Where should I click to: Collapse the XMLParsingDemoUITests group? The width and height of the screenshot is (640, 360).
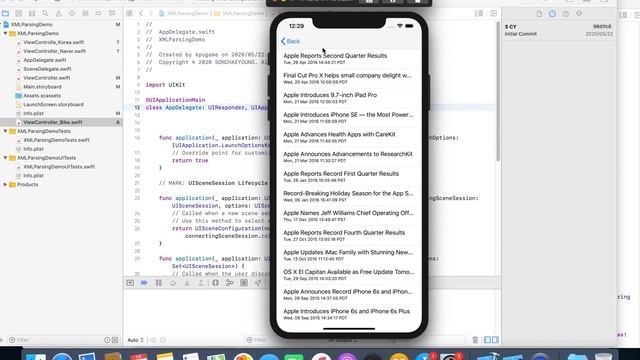point(5,158)
